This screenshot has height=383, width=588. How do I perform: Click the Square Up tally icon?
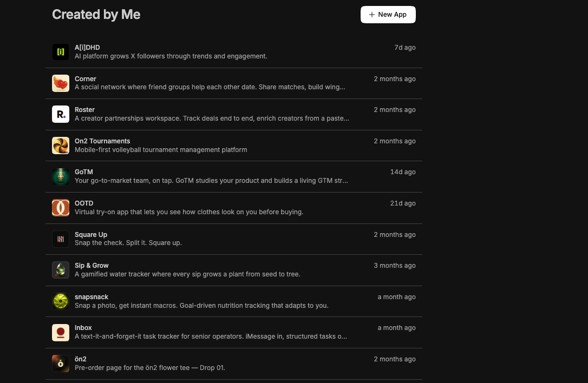tap(61, 239)
